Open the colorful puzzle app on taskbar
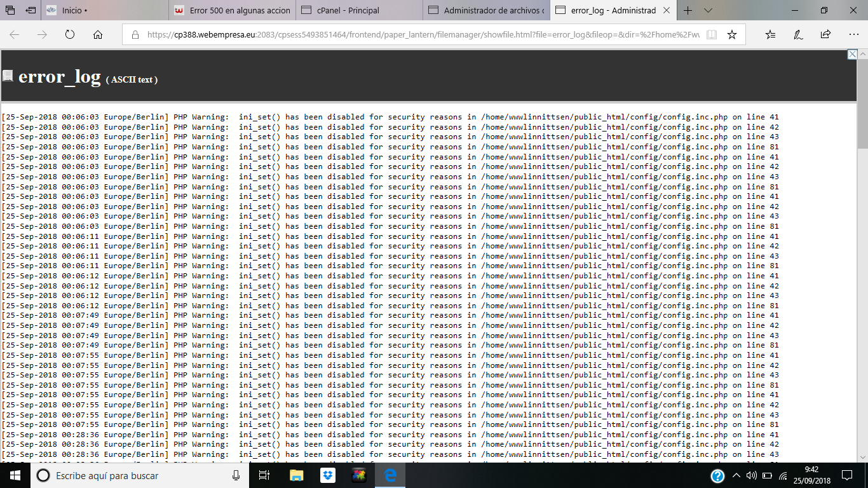 point(358,475)
